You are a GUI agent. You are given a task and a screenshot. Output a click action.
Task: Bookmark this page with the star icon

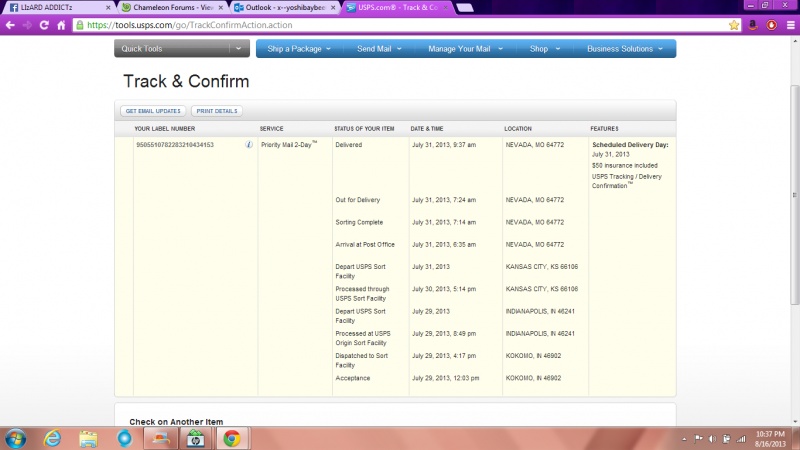coord(734,25)
